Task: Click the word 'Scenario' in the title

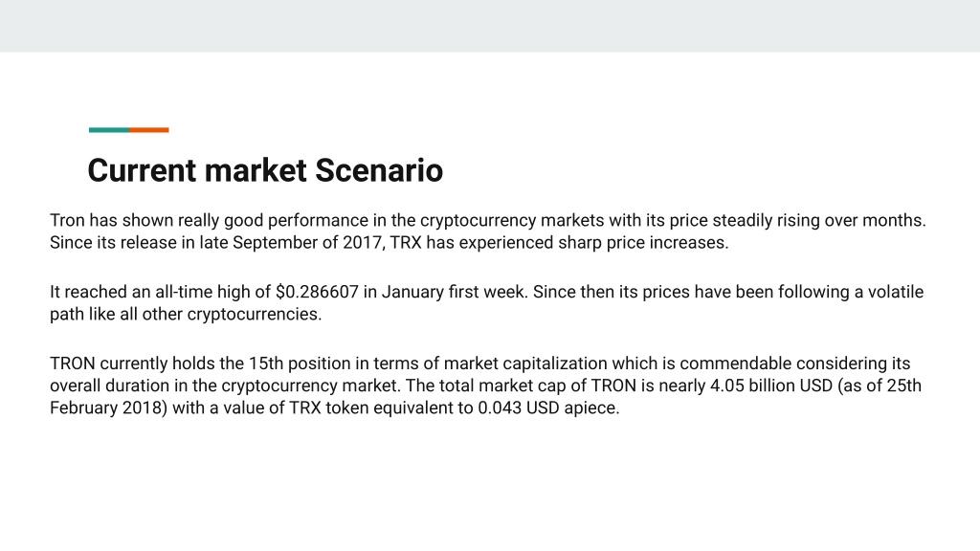Action: pos(379,170)
